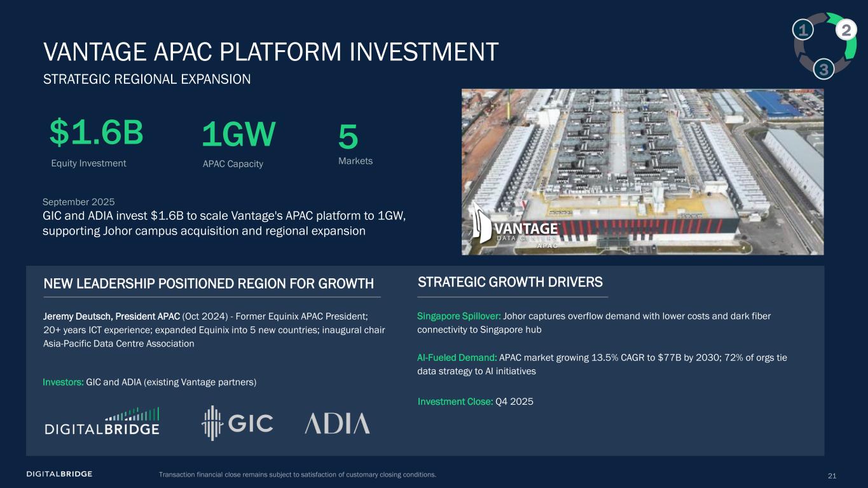Click the ADIA investor logo
Screen dimensions: 868x488
point(337,423)
